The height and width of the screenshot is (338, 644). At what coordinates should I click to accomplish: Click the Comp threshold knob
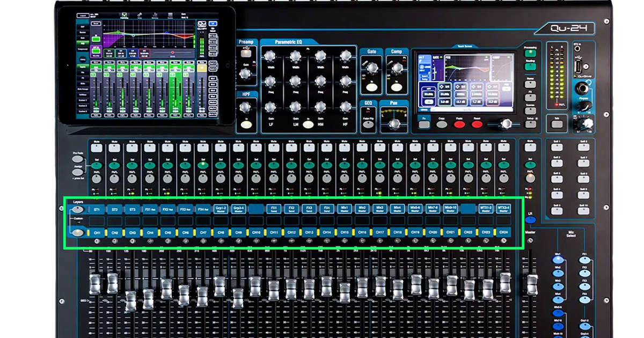pyautogui.click(x=397, y=68)
